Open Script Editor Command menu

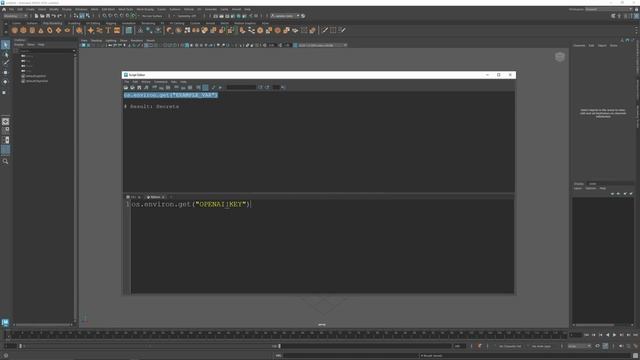pyautogui.click(x=161, y=82)
